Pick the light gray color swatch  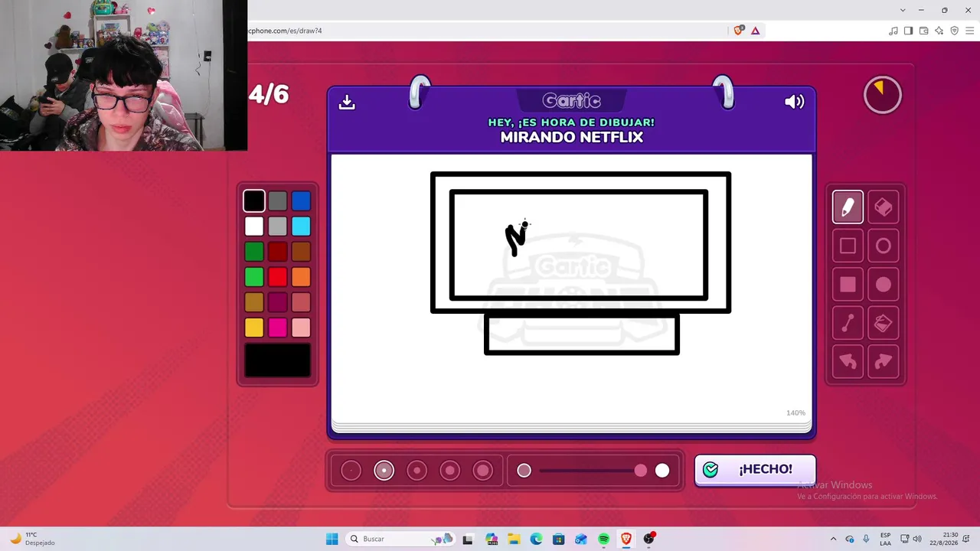tap(277, 227)
